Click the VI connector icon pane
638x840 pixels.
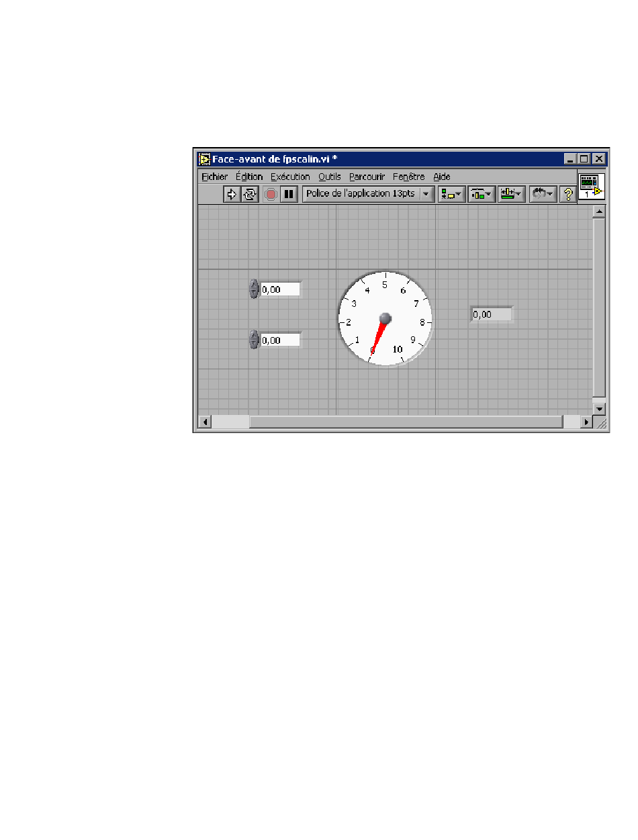(x=592, y=185)
